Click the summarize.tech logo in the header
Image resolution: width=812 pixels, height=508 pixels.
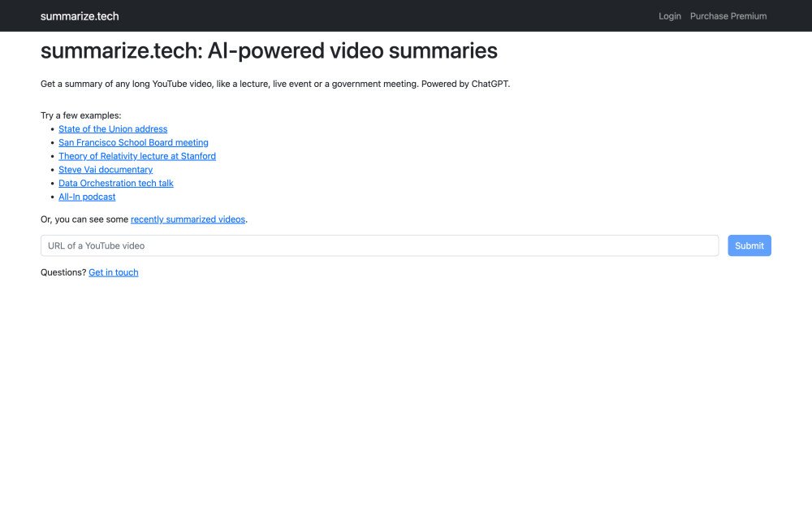click(x=79, y=15)
